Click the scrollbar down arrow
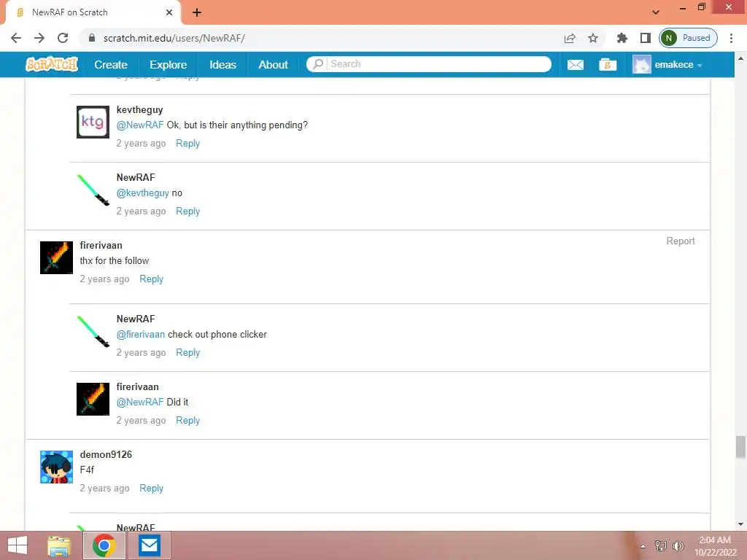 tap(740, 524)
